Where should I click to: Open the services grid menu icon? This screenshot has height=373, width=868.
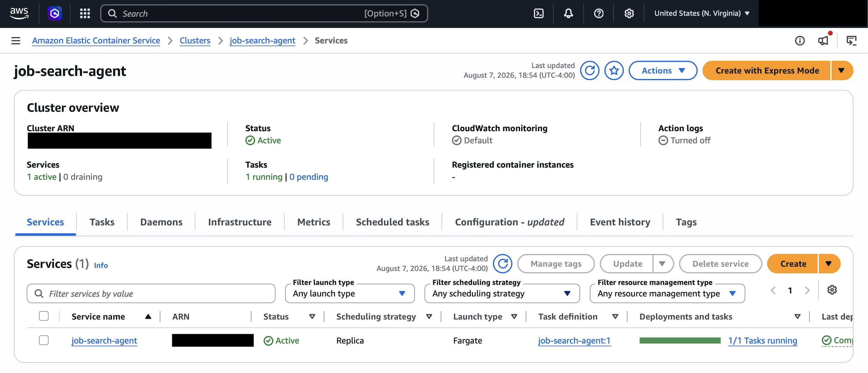[85, 13]
